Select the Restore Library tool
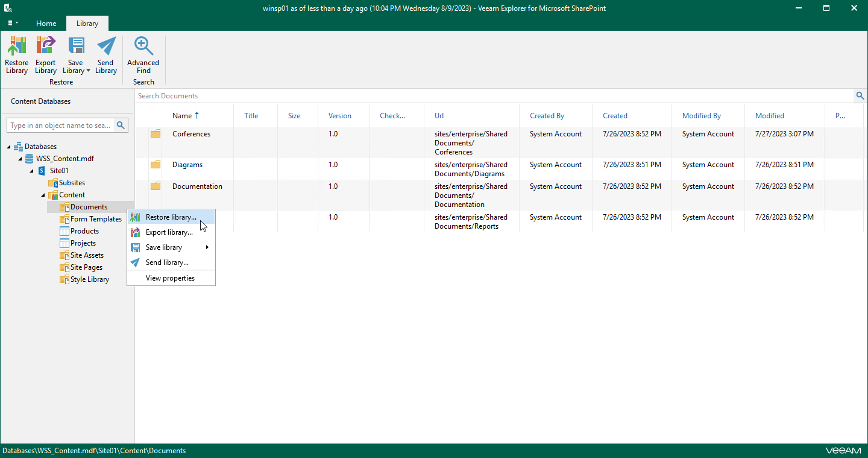Screen dimensions: 868x458 click(16, 54)
